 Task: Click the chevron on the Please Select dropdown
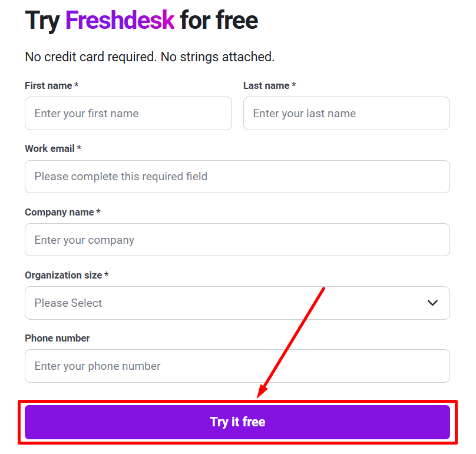point(432,303)
